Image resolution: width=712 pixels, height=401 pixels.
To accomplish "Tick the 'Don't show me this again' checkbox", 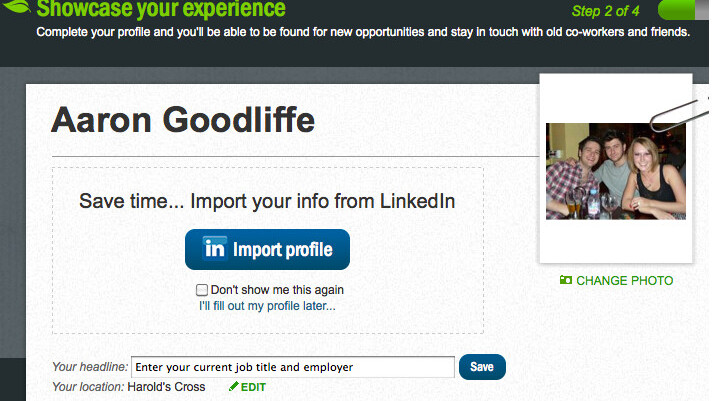I will (x=202, y=290).
